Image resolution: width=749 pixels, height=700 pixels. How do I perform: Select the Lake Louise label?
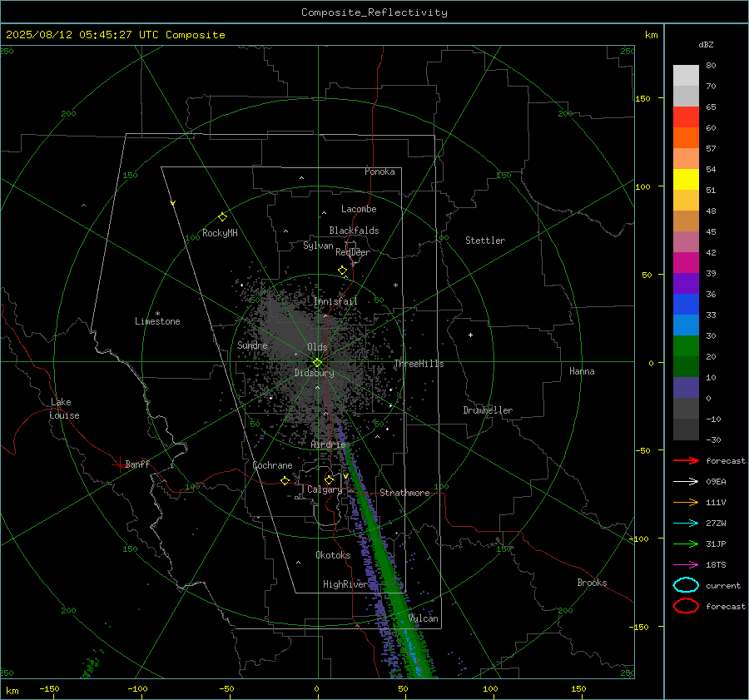pyautogui.click(x=64, y=409)
